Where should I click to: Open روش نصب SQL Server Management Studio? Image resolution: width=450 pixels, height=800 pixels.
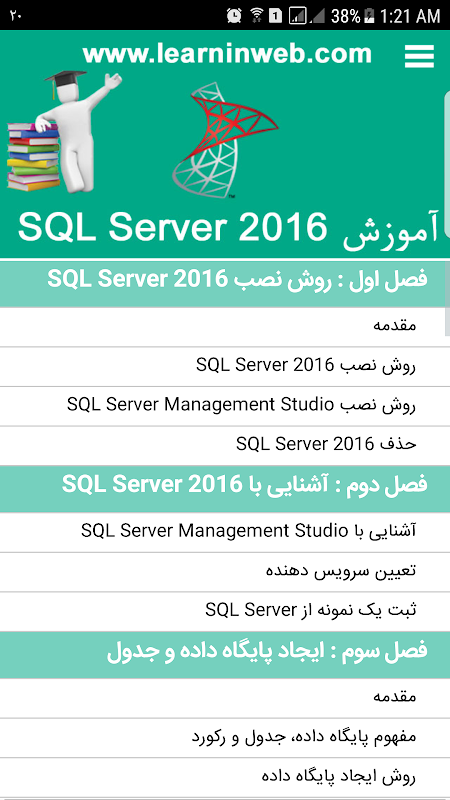click(225, 406)
